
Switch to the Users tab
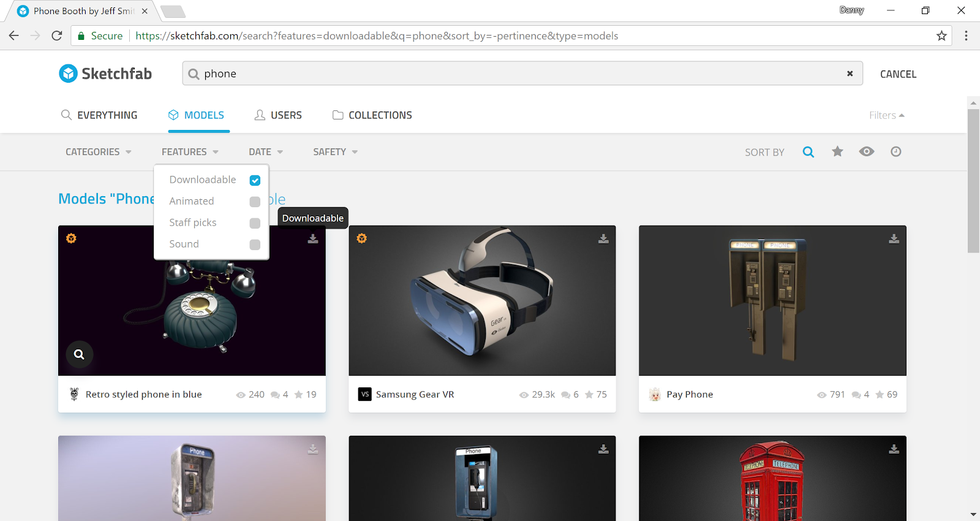tap(278, 115)
